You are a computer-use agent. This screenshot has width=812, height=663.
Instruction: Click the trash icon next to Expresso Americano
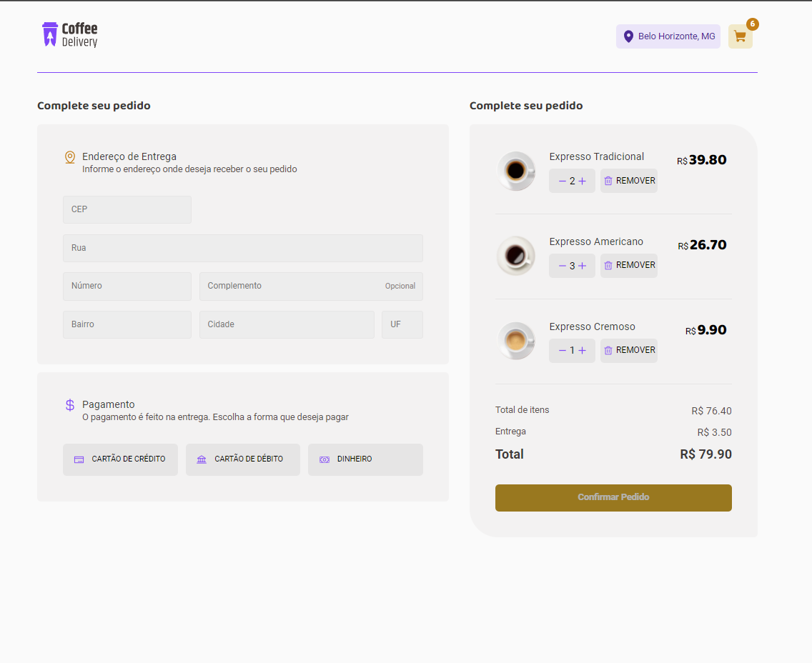608,265
